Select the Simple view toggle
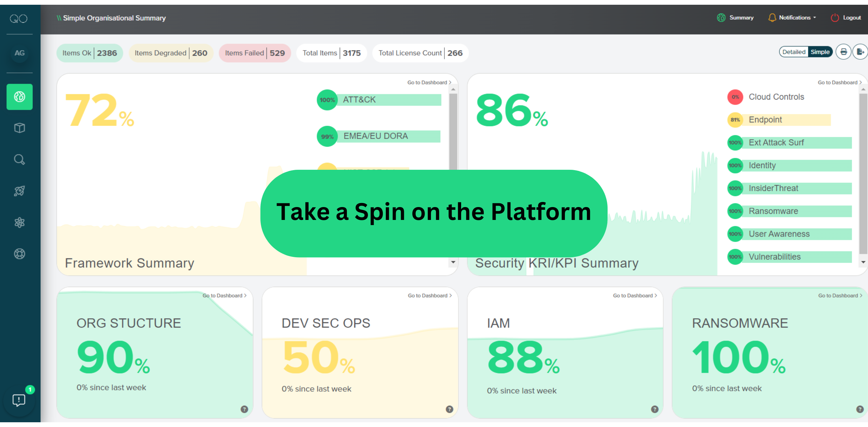 (x=820, y=52)
